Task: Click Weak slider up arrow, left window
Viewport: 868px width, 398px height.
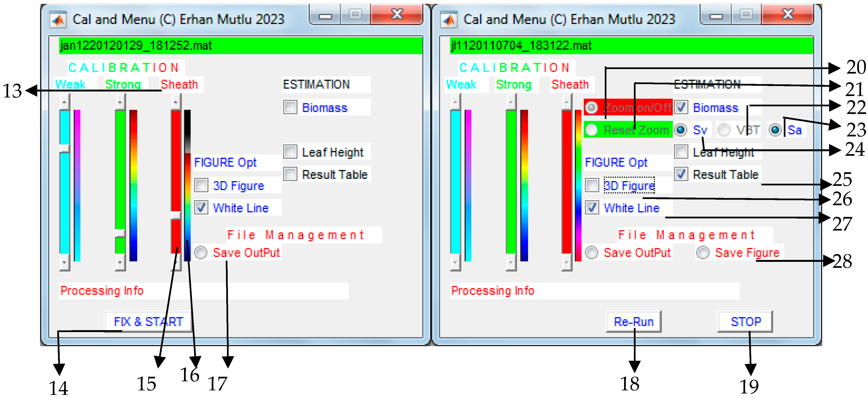Action: coord(64,102)
